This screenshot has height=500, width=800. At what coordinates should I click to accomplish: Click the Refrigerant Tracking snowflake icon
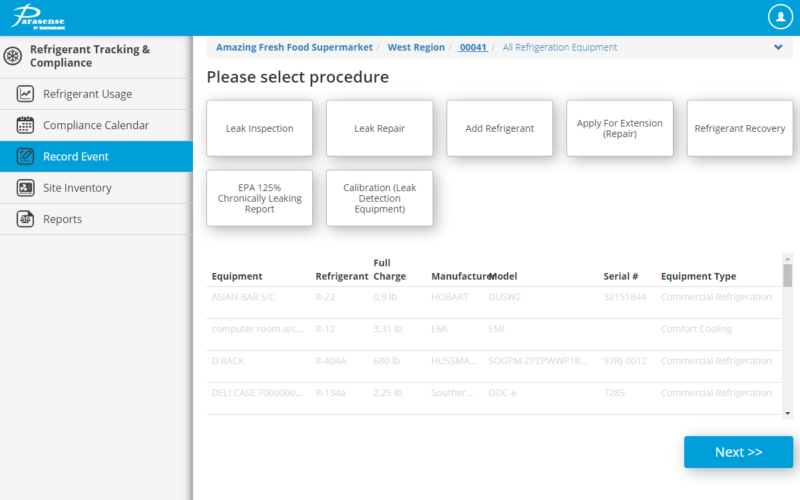coord(14,56)
